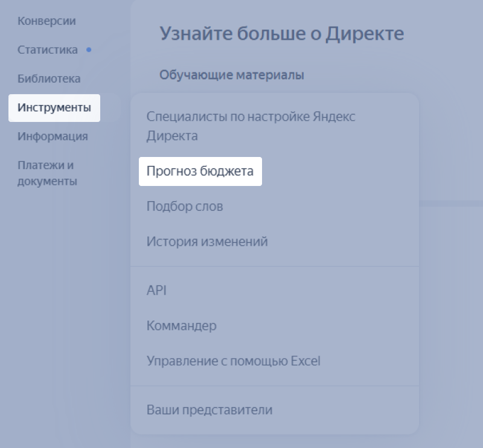Open the Коммандер entry
Image resolution: width=483 pixels, height=448 pixels.
tap(182, 325)
